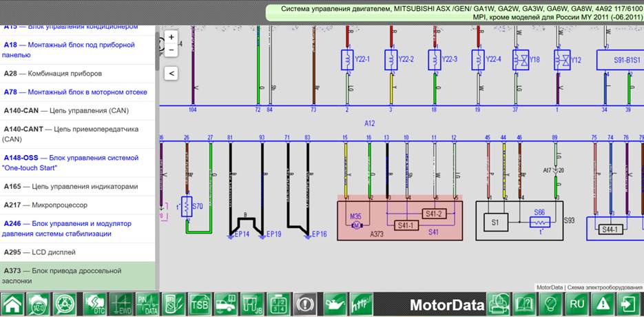The width and height of the screenshot is (644, 317).
Task: Open the connector pinout 1234 icon
Action: 278,305
